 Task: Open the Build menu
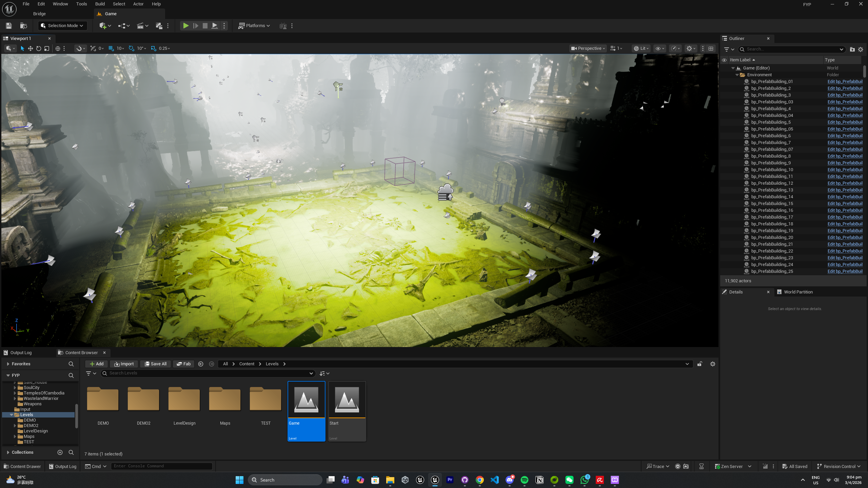(100, 4)
